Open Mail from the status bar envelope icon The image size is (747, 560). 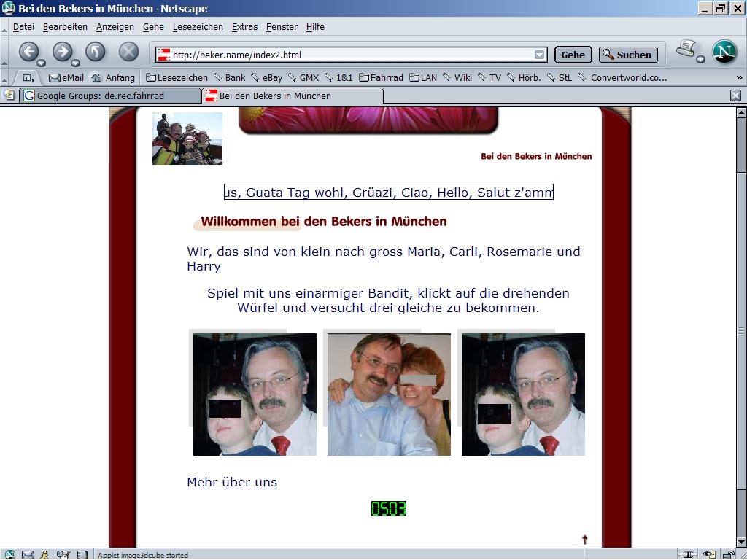28,555
